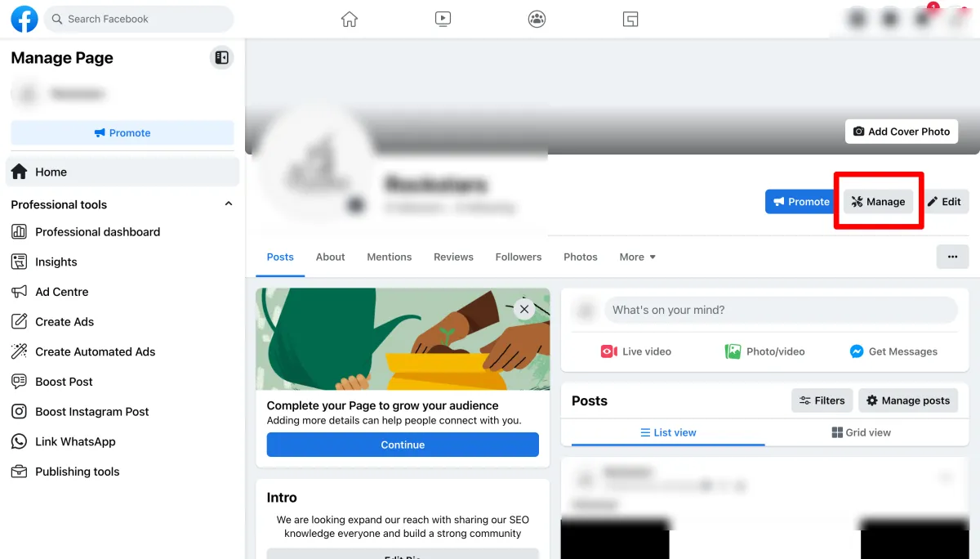Go to the Home feed icon

click(350, 19)
